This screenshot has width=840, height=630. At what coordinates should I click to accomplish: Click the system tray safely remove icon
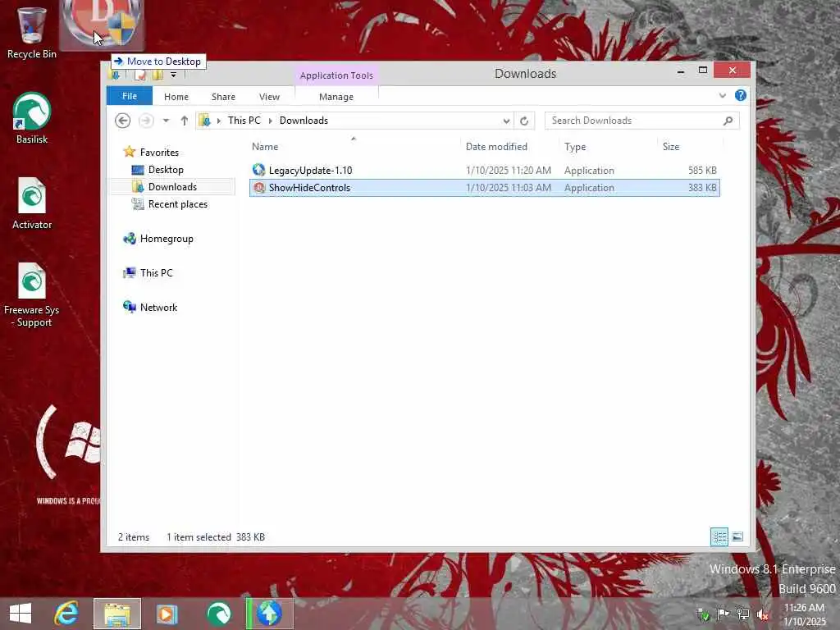704,615
